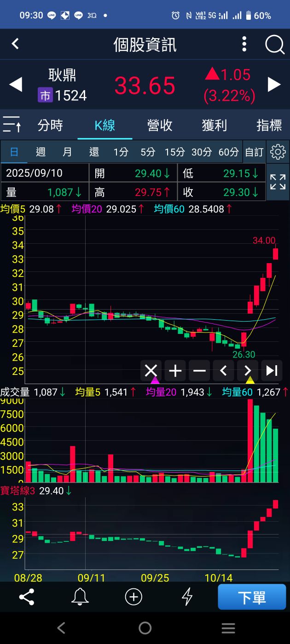The height and width of the screenshot is (644, 290).
Task: Open price alert bell icon
Action: (80, 597)
